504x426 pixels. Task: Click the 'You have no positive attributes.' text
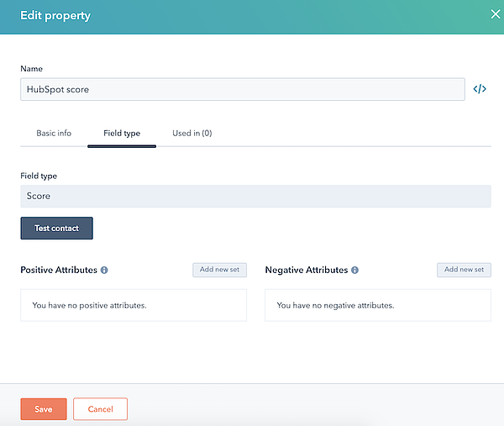click(89, 306)
